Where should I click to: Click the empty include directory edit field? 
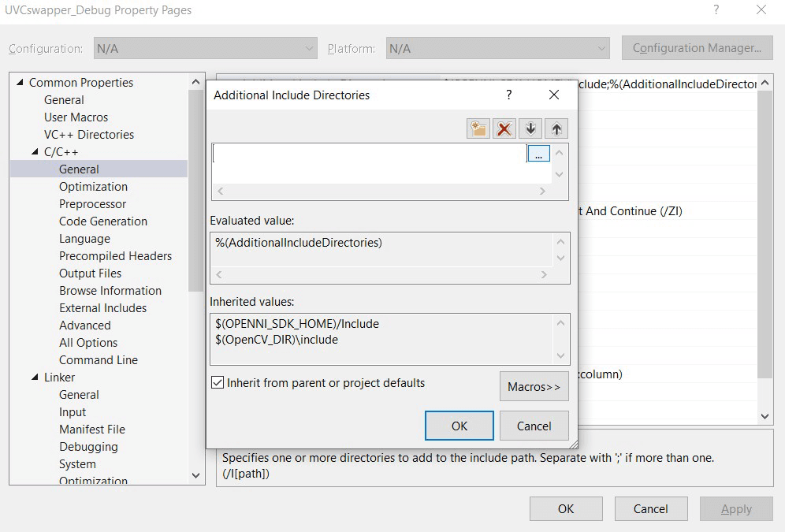click(x=370, y=153)
